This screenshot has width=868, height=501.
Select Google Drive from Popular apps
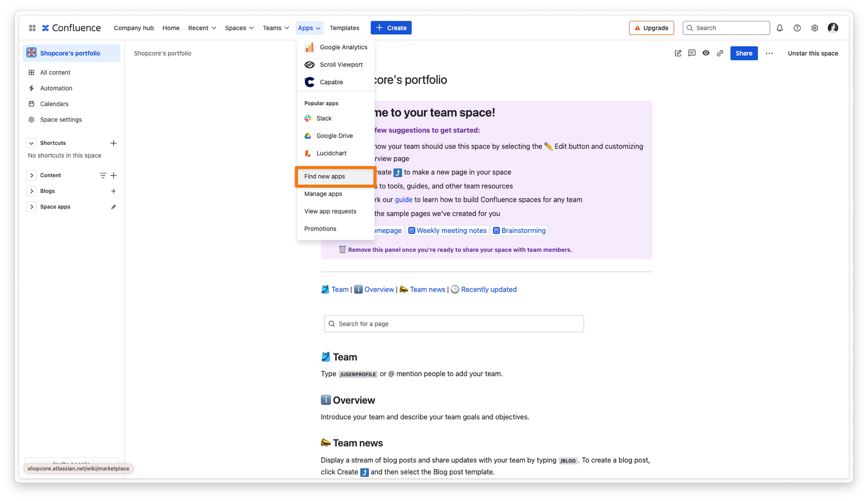click(x=336, y=136)
